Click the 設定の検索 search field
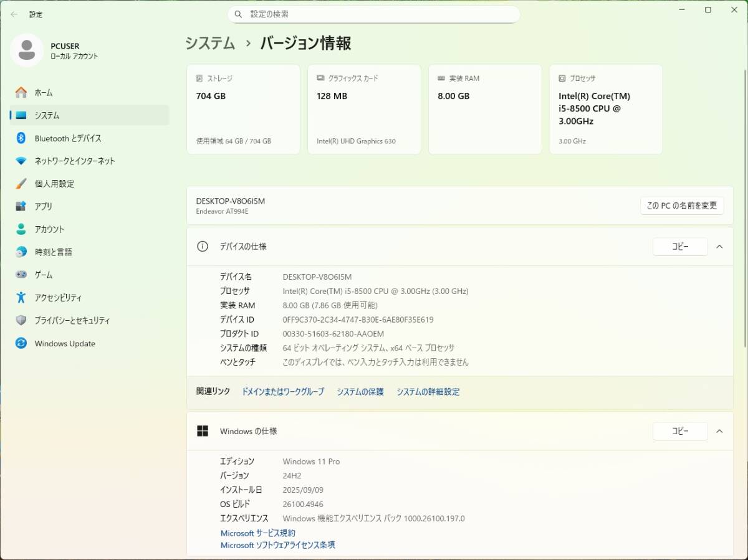 [374, 14]
